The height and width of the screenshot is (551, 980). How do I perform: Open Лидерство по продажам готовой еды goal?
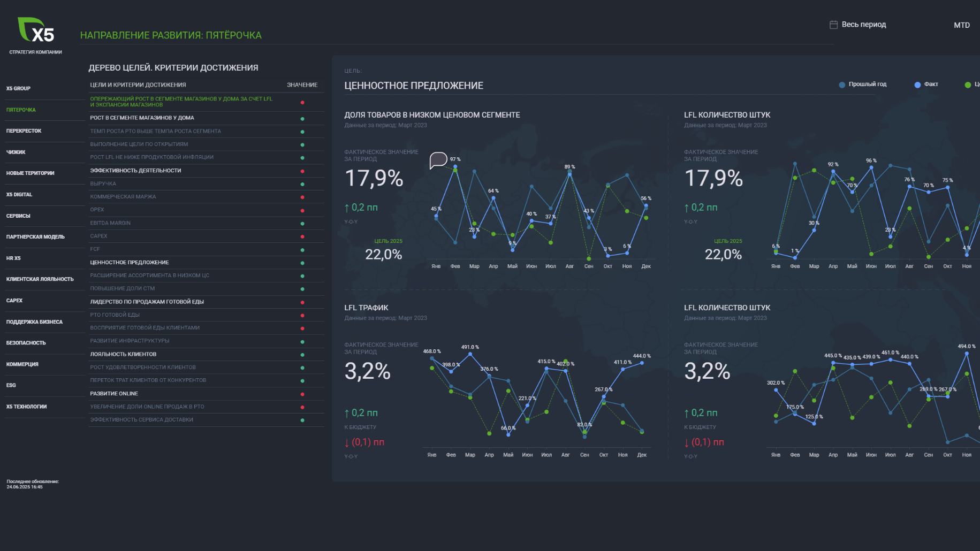[x=147, y=302]
